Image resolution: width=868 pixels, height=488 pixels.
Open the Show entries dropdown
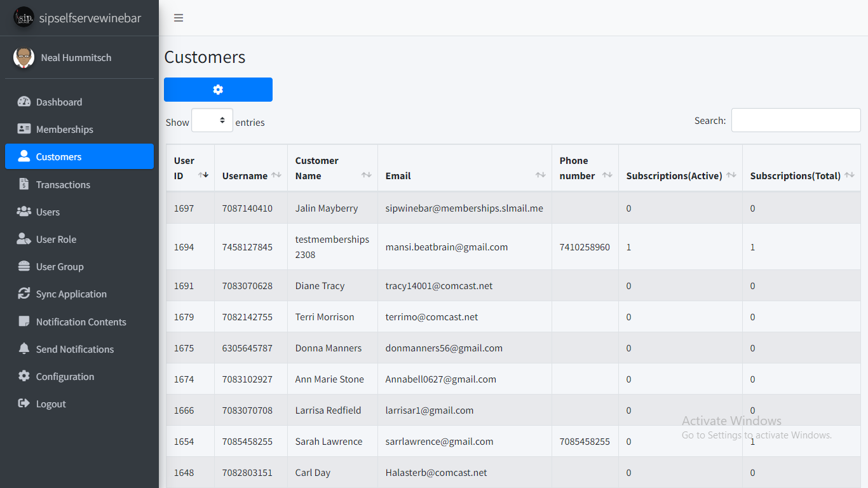pyautogui.click(x=212, y=121)
